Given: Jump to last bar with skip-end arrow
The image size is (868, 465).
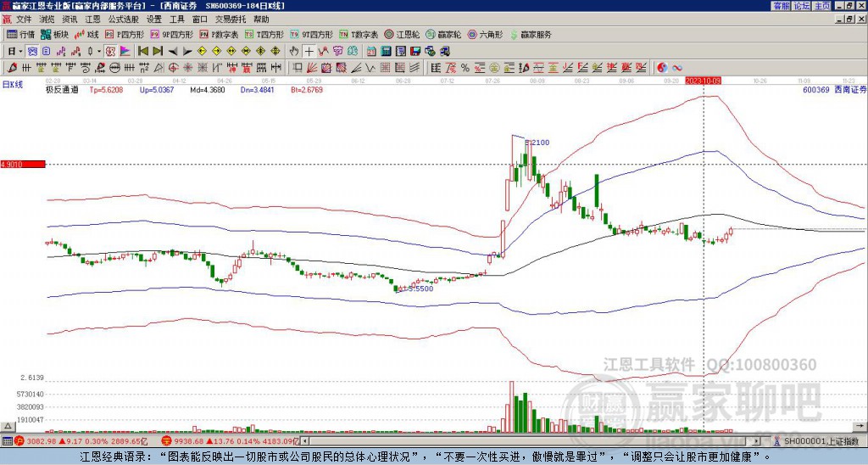Looking at the screenshot, I should click(158, 52).
